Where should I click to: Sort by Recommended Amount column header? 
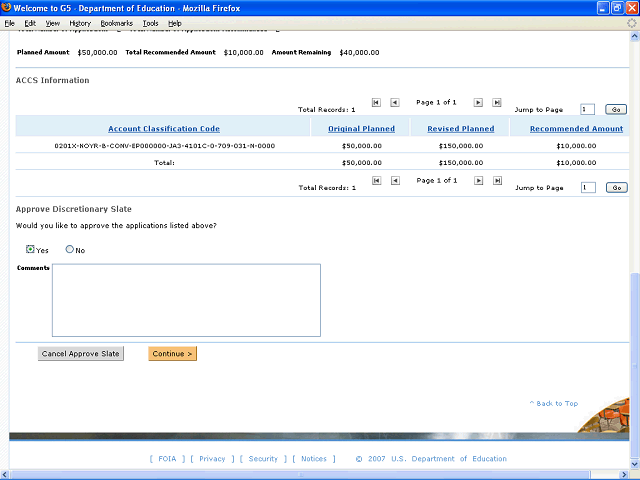point(576,128)
